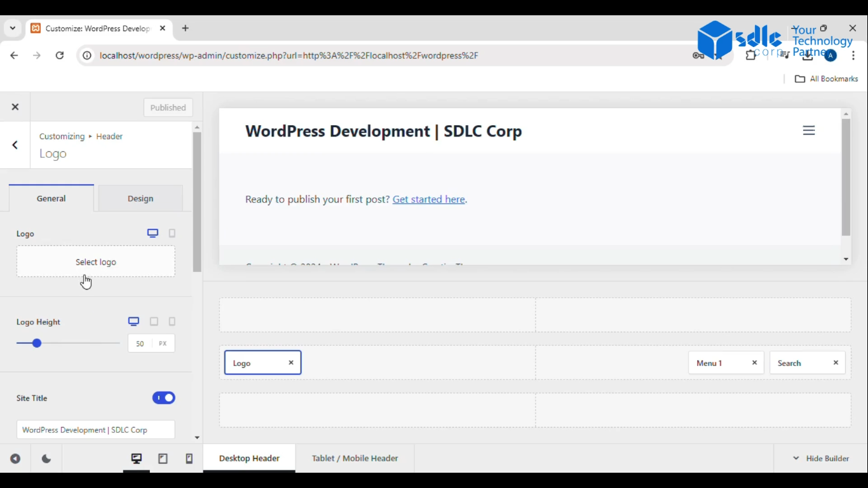Click the address bar URL

point(289,55)
